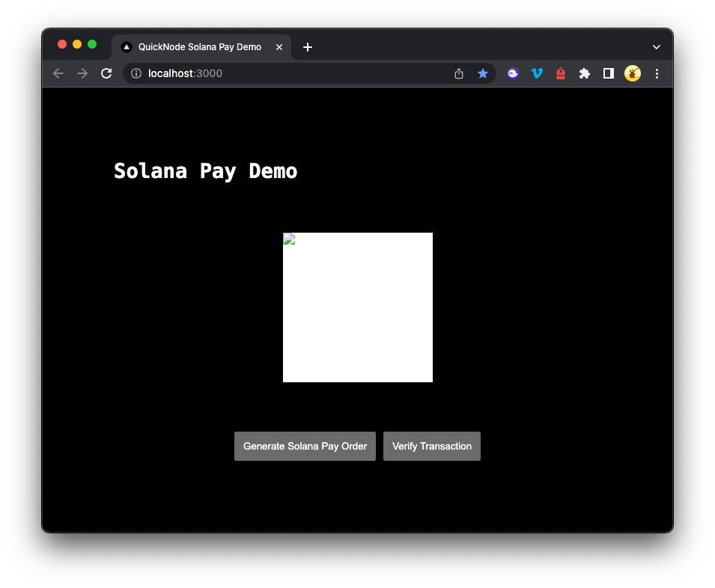The image size is (715, 588).
Task: Close the QuickNode Solana Pay Demo tab
Action: [279, 47]
